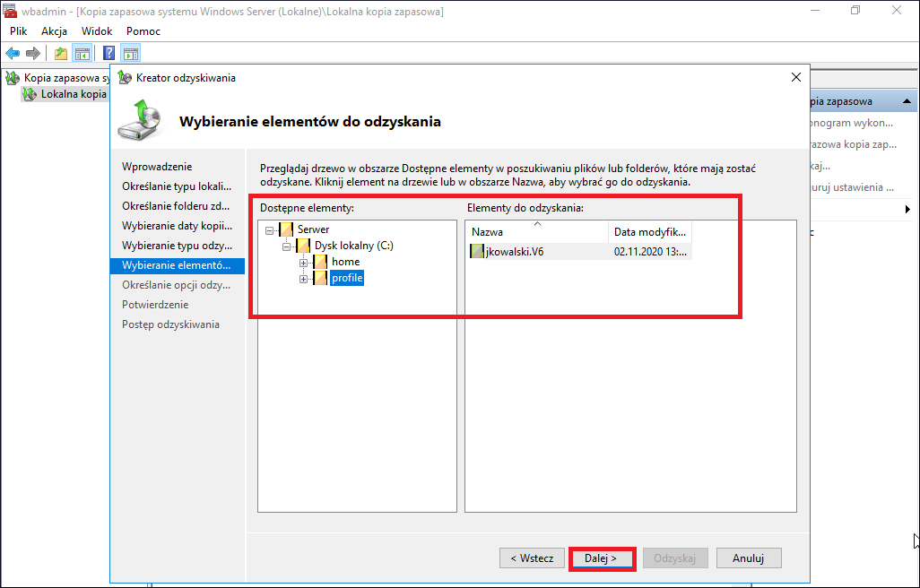This screenshot has height=588, width=920.
Task: Go to the Wprowadzenie wizard step
Action: point(157,167)
